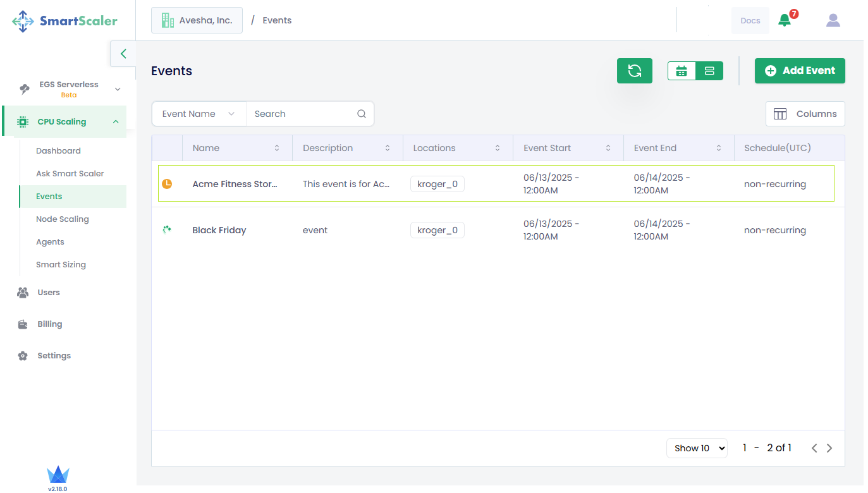The height and width of the screenshot is (493, 868).
Task: Open Node Scaling in the sidebar
Action: coord(63,219)
